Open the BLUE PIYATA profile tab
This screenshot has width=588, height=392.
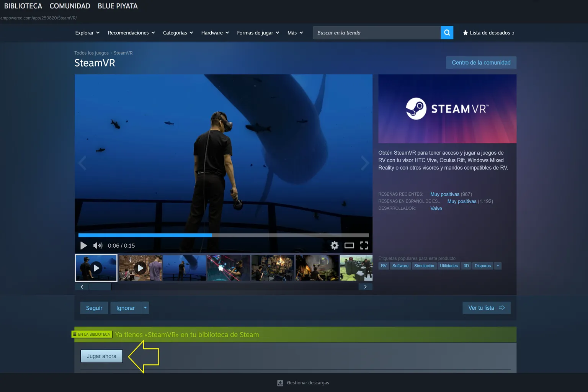pos(118,6)
